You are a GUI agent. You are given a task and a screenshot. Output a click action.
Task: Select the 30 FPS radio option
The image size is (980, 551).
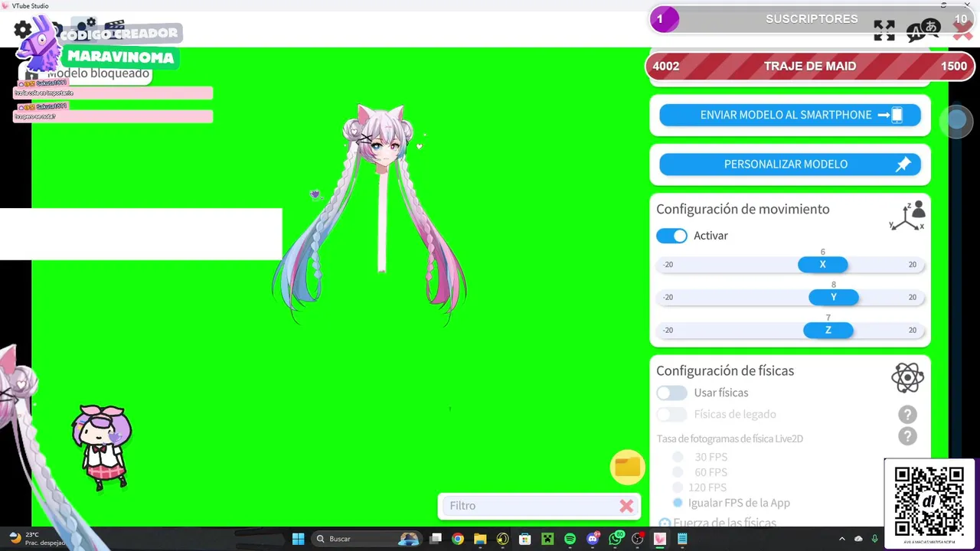(678, 457)
